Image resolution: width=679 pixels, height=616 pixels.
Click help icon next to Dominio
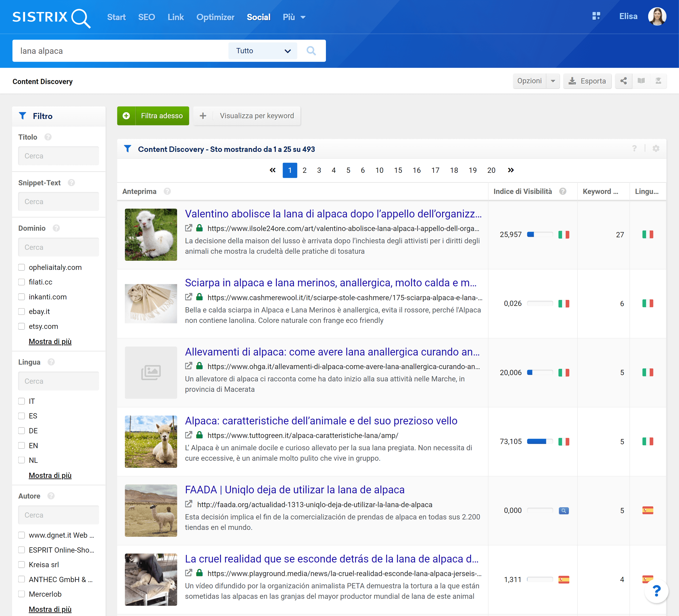tap(56, 228)
